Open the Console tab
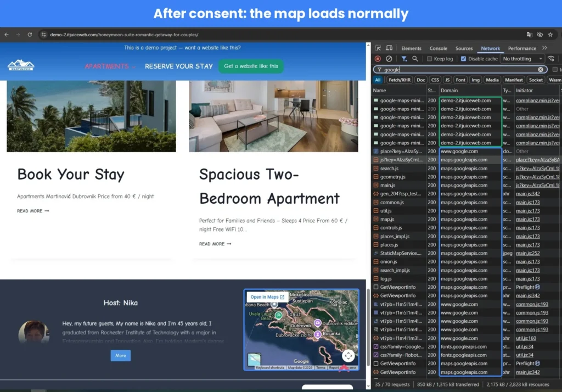 coord(439,48)
